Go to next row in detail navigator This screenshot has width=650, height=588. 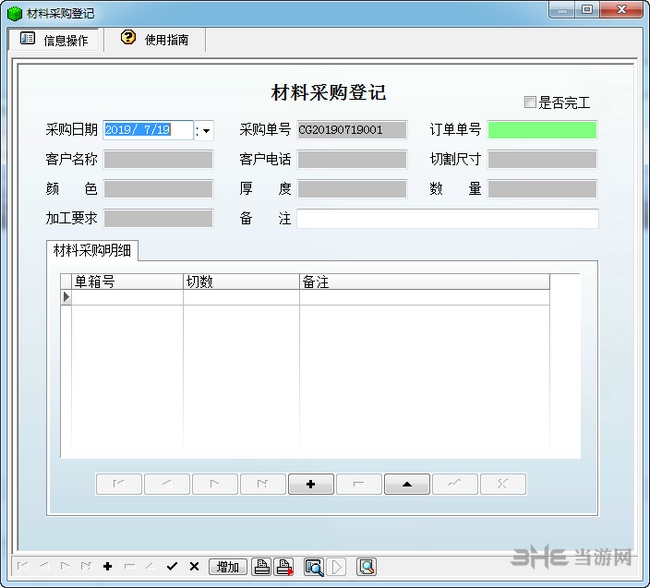(x=215, y=484)
